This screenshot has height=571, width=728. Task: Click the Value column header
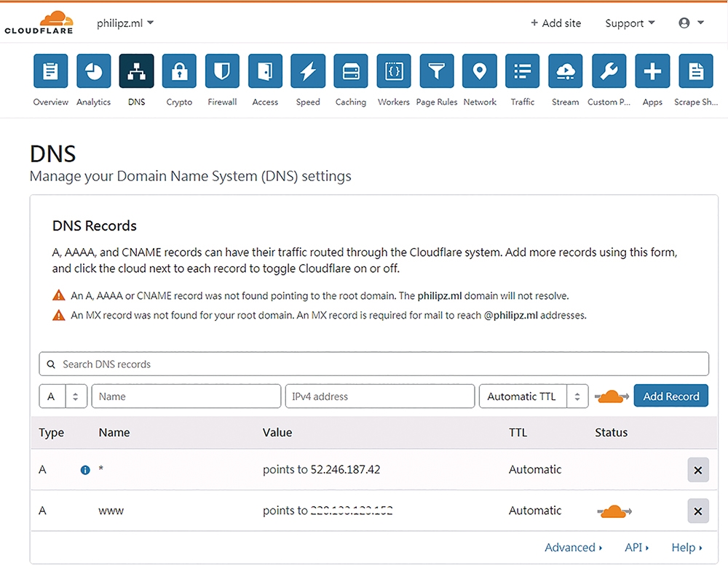tap(277, 433)
